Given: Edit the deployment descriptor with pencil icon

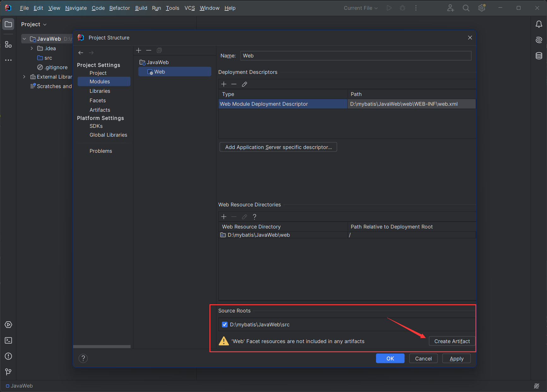Looking at the screenshot, I should pos(244,84).
